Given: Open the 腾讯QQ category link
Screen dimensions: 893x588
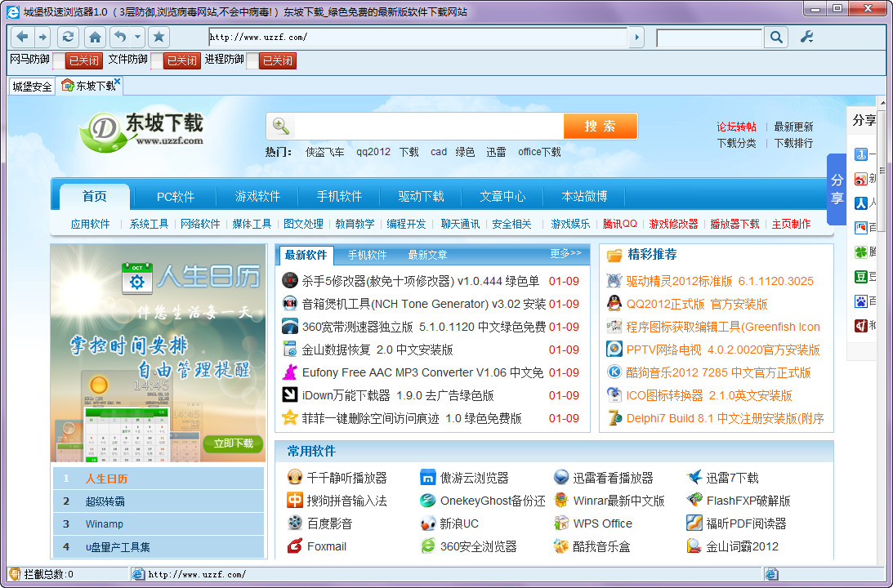Looking at the screenshot, I should click(619, 224).
